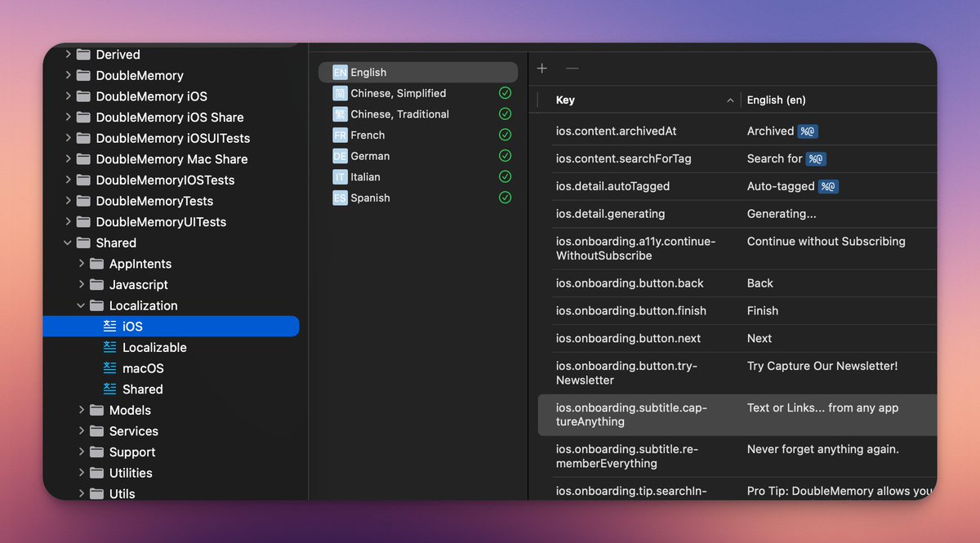Click the Italian language flag icon
Image resolution: width=980 pixels, height=543 pixels.
click(340, 177)
